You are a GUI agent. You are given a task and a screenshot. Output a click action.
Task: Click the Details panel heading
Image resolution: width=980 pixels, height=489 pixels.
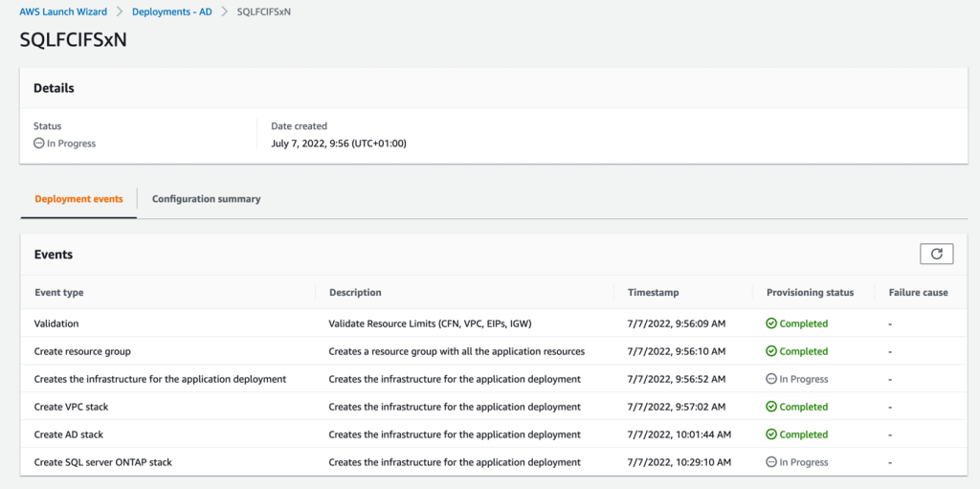pos(54,88)
